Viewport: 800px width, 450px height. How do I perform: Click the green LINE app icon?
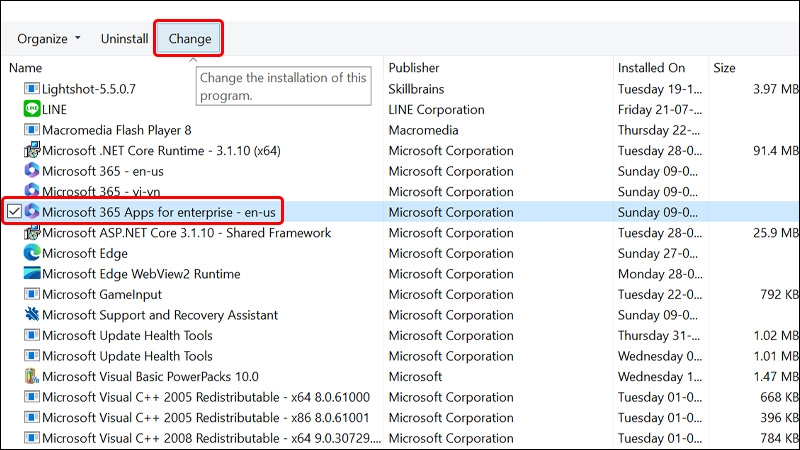32,109
